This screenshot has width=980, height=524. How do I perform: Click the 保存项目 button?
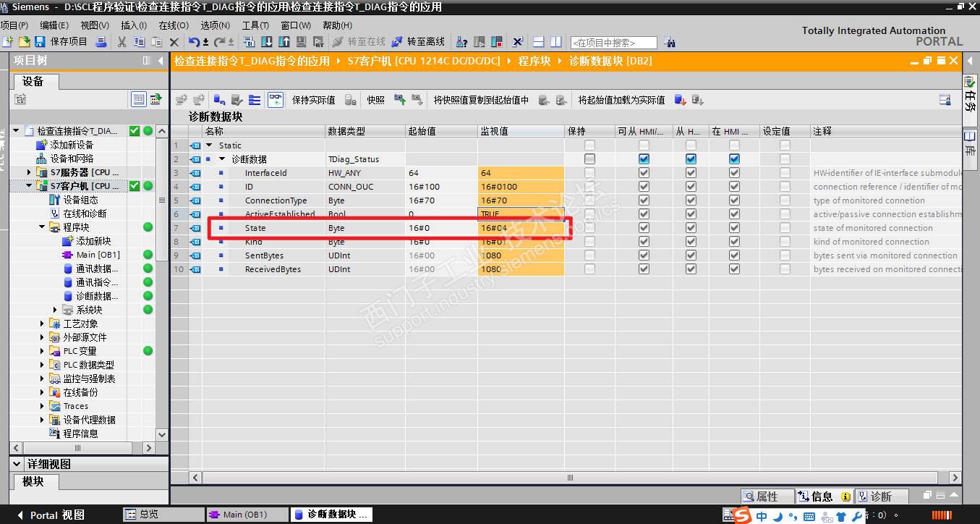[x=62, y=42]
